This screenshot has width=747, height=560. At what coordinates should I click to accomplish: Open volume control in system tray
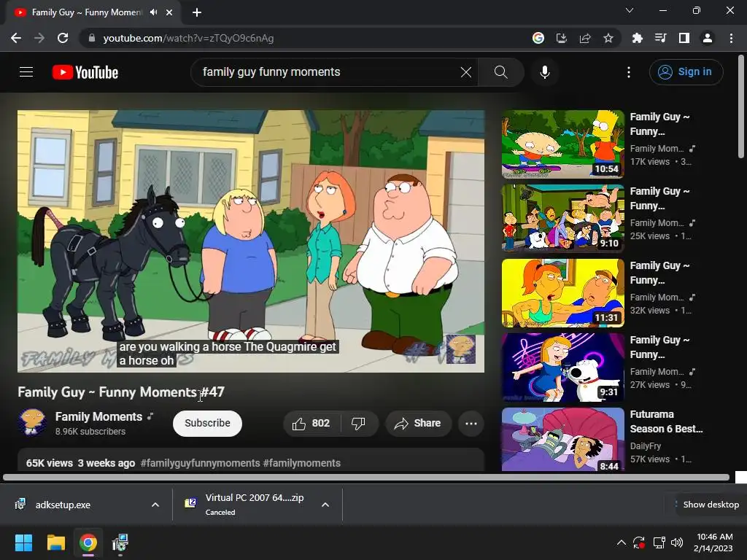(x=676, y=542)
